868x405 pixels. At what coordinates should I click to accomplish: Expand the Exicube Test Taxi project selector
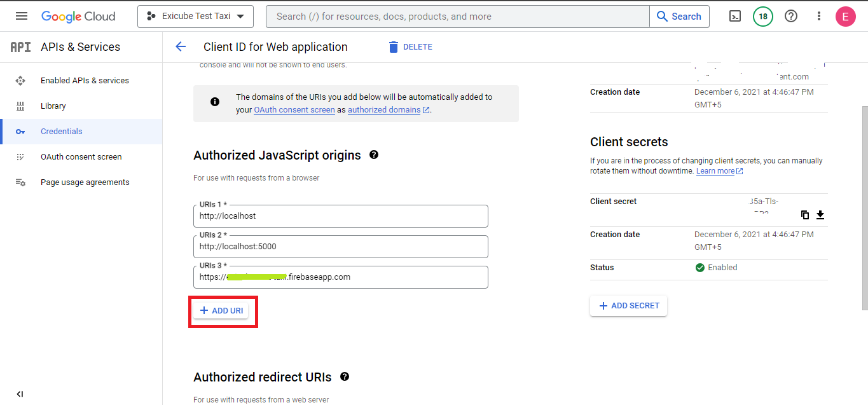(x=195, y=17)
